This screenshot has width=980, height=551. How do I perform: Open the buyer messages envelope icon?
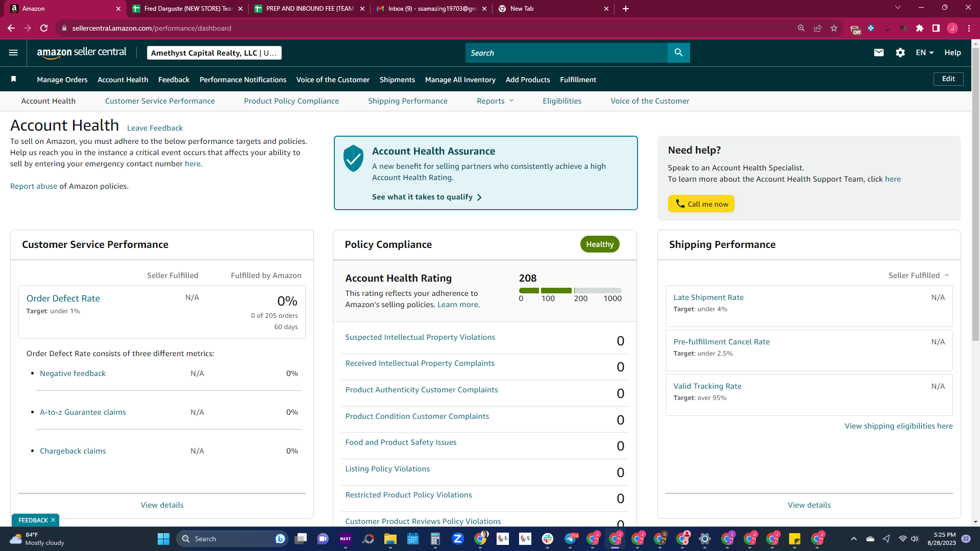878,53
